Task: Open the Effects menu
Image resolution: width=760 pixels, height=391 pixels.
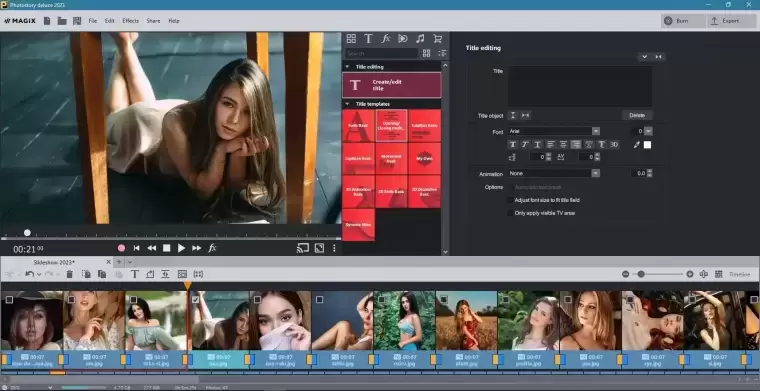Action: click(130, 21)
